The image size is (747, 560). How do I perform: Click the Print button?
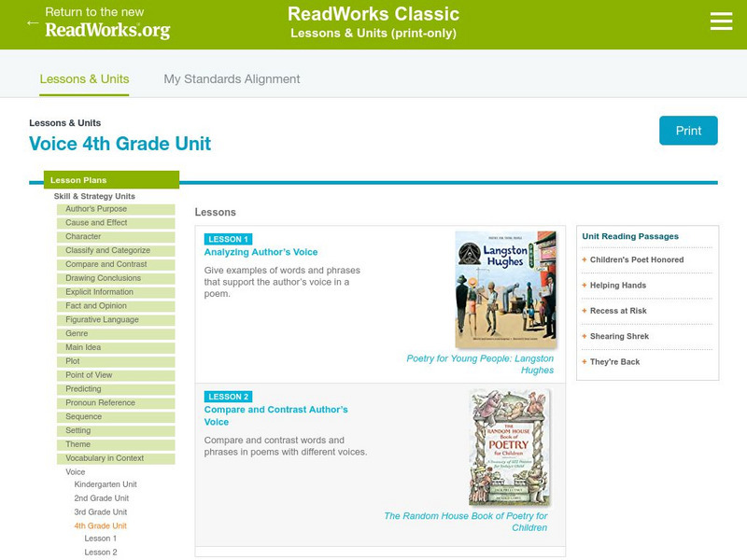point(688,131)
